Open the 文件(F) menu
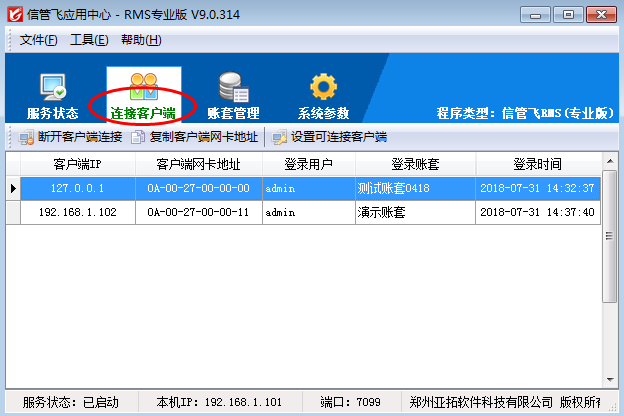624x416 pixels. tap(39, 39)
